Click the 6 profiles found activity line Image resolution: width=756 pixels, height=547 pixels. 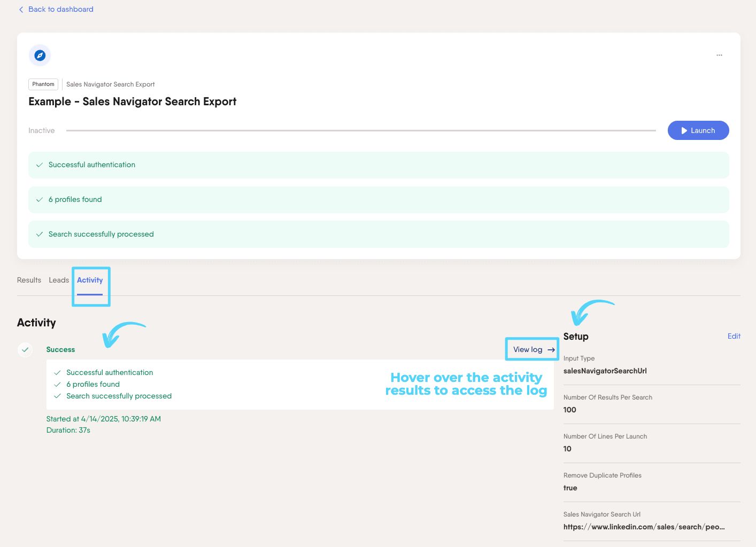(93, 384)
